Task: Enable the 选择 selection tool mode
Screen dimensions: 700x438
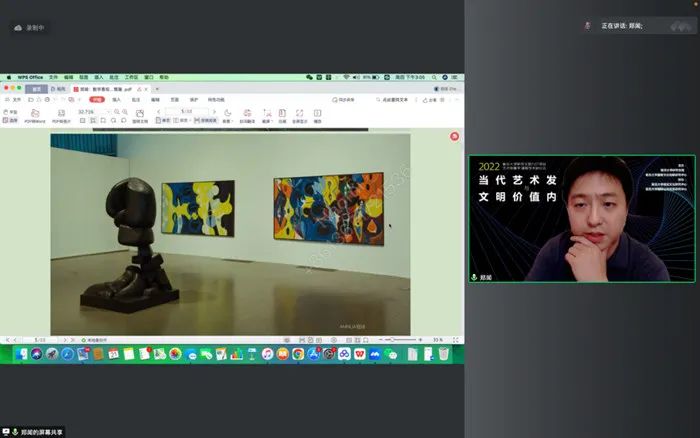Action: [x=13, y=120]
